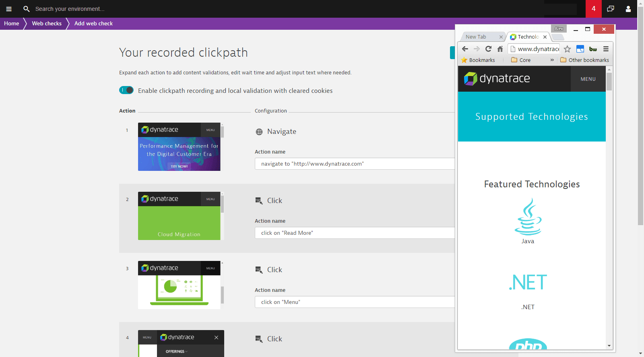The width and height of the screenshot is (644, 357).
Task: Click the bw extension icon in browser
Action: (x=593, y=49)
